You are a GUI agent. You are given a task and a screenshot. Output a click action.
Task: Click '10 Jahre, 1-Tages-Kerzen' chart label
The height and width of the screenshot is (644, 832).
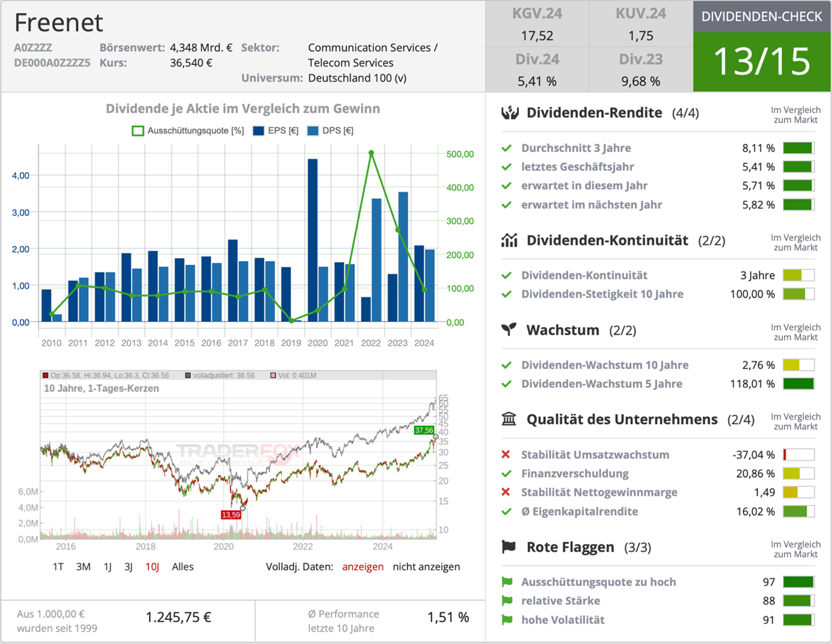click(101, 388)
